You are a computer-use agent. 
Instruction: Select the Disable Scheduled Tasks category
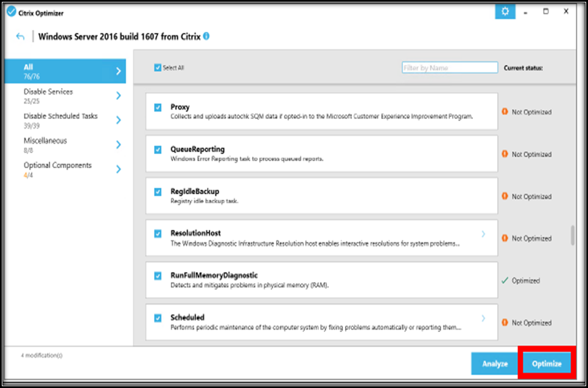[x=61, y=120]
